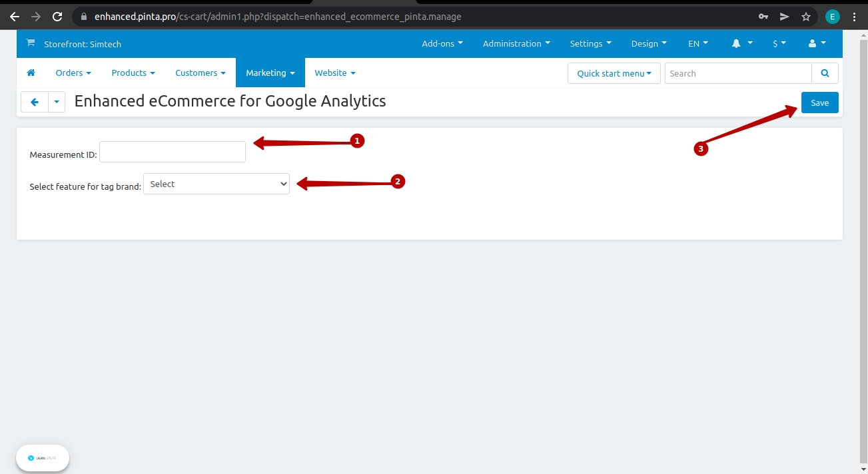This screenshot has width=868, height=474.
Task: Click the Storefront: Simtech link
Action: click(83, 44)
